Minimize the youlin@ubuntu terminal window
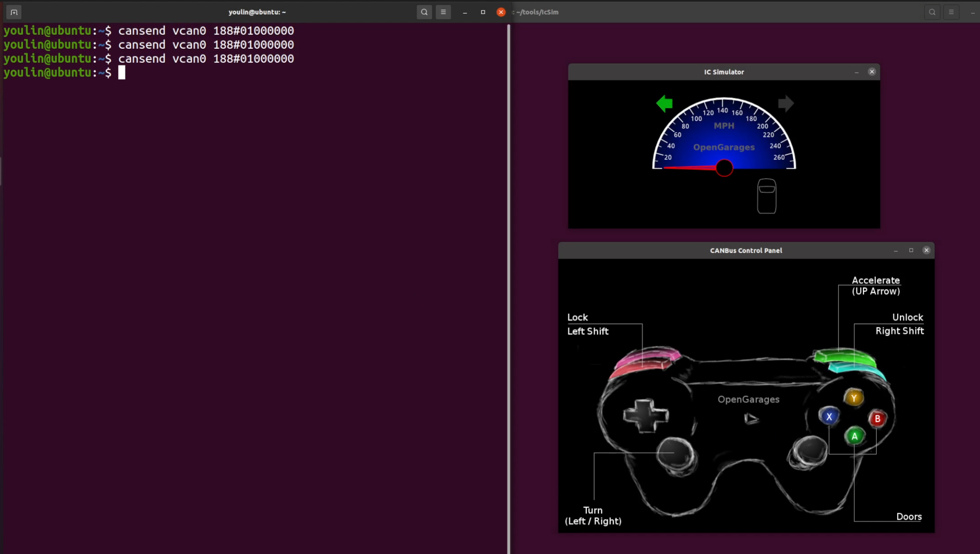The width and height of the screenshot is (980, 554). 465,12
